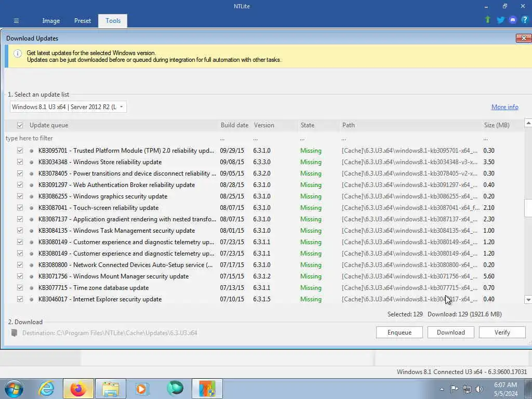
Task: Sort by the Path column header
Action: click(x=349, y=125)
